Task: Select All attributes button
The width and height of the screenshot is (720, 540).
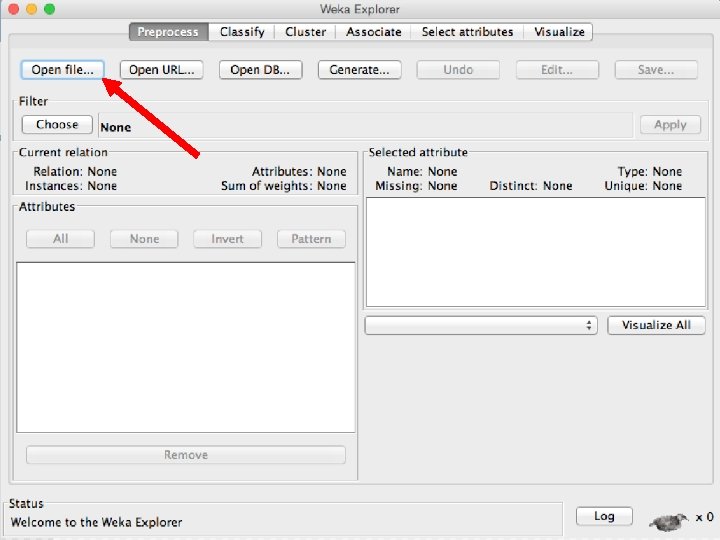Action: tap(61, 239)
